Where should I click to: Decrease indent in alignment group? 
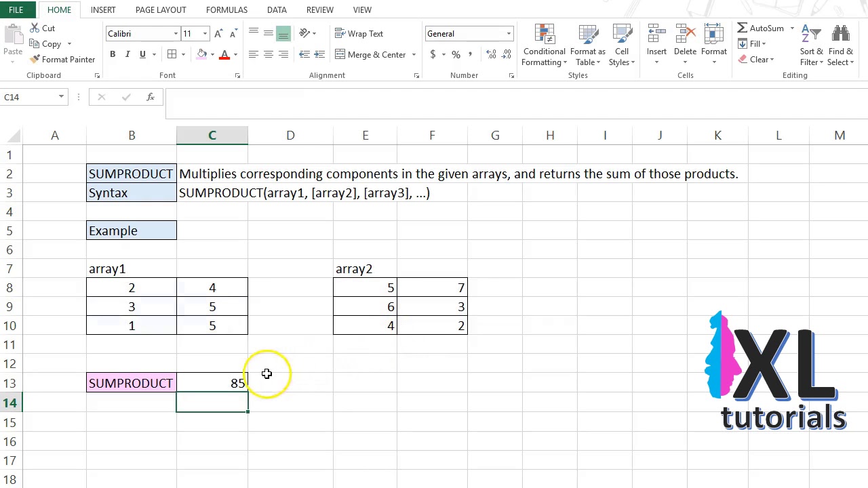(x=304, y=54)
